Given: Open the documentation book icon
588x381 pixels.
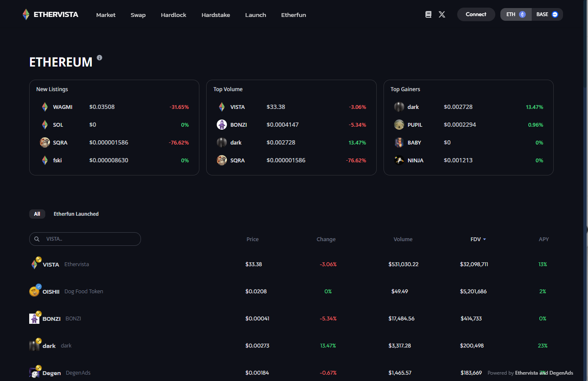Looking at the screenshot, I should click(x=428, y=14).
